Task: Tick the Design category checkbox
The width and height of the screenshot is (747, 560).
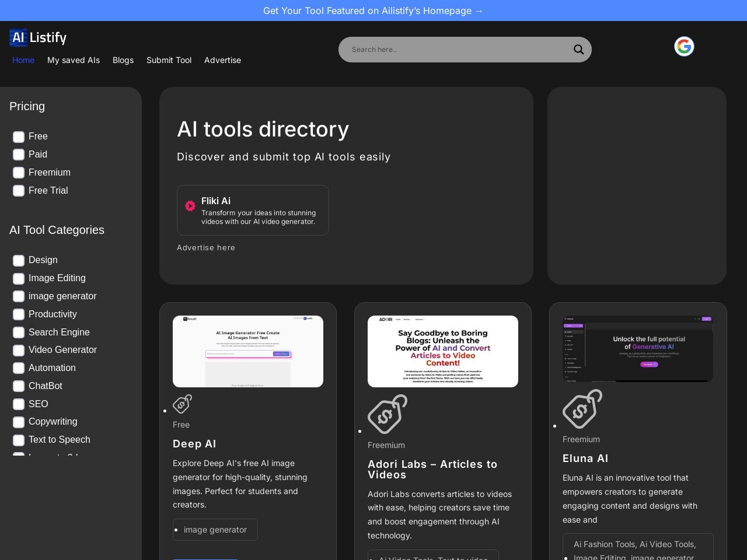Action: pyautogui.click(x=19, y=260)
